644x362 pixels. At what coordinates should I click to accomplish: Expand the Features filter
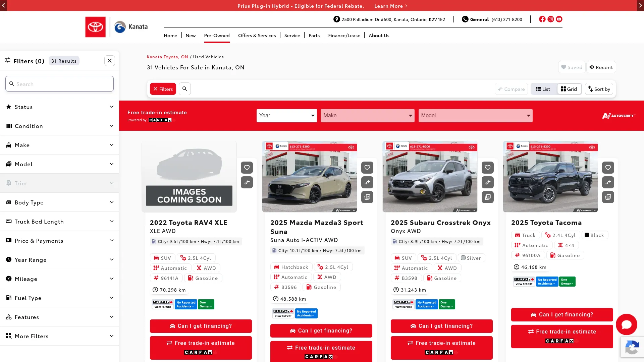pyautogui.click(x=59, y=317)
